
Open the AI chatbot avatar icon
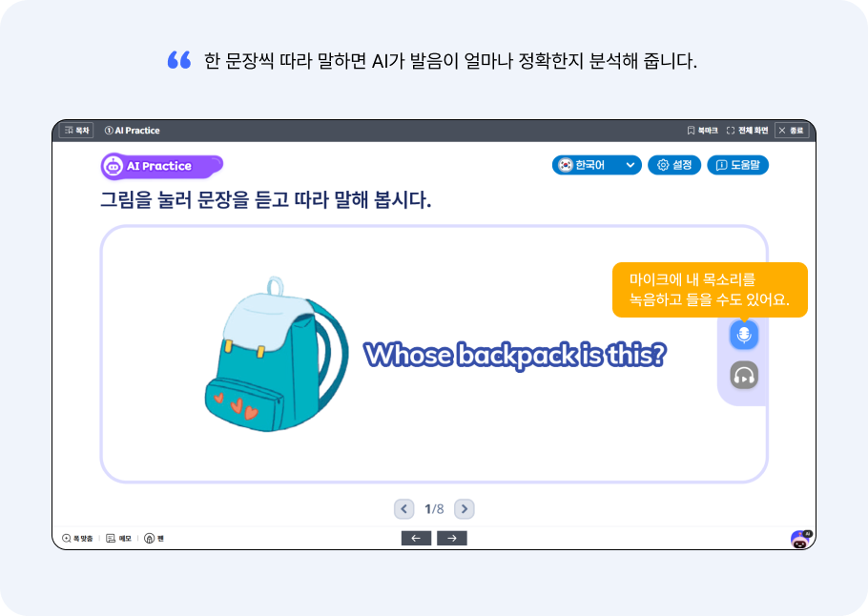tap(799, 539)
